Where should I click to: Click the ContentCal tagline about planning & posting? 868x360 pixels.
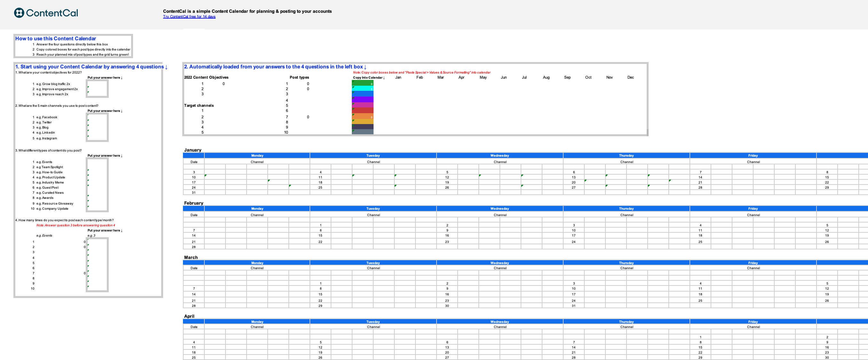pyautogui.click(x=247, y=11)
